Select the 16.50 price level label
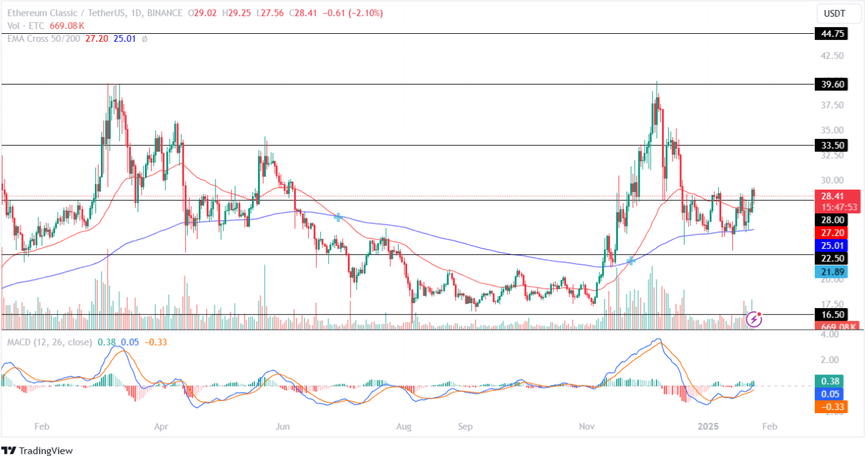Screen dimensions: 868x456 [x=831, y=315]
